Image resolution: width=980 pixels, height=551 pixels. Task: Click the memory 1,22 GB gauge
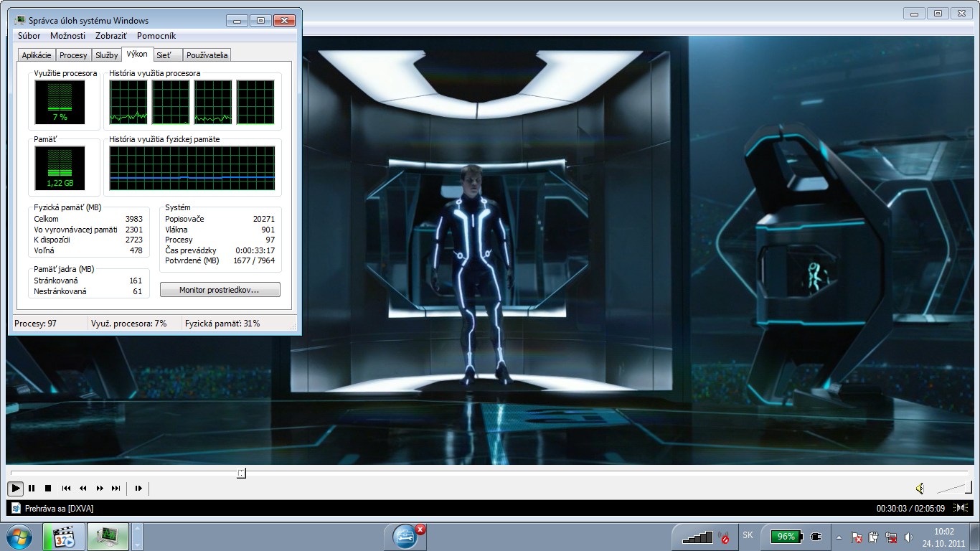(x=60, y=168)
